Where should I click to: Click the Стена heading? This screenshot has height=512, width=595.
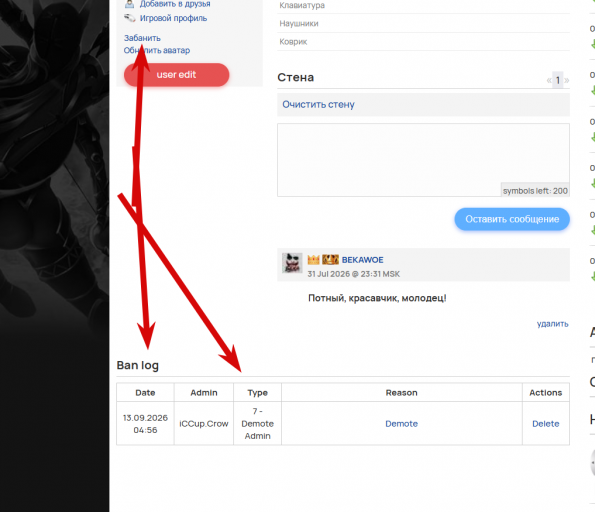[296, 77]
